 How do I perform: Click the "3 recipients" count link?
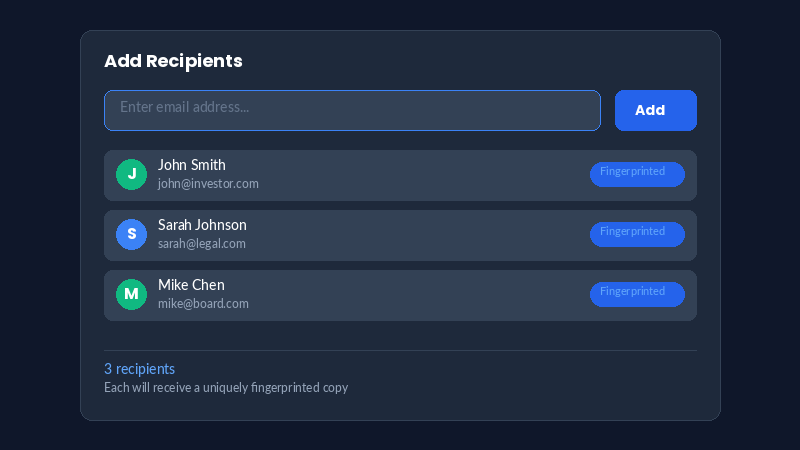coord(139,369)
